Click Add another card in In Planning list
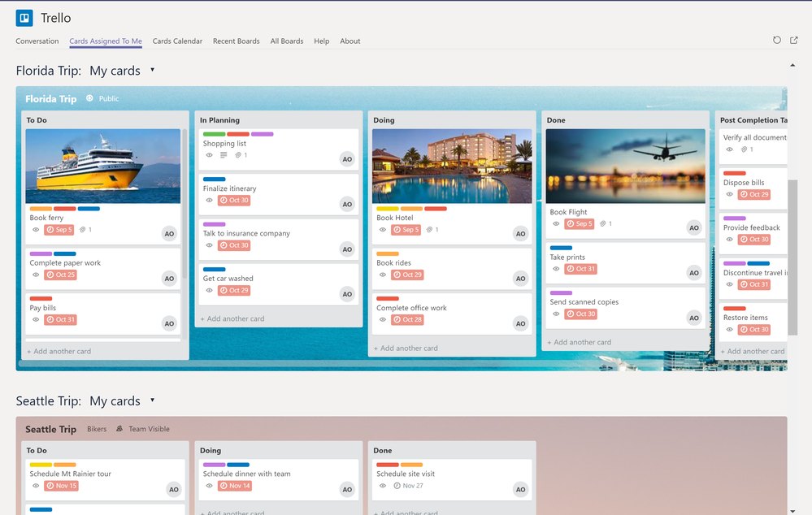This screenshot has height=515, width=812. coord(232,319)
